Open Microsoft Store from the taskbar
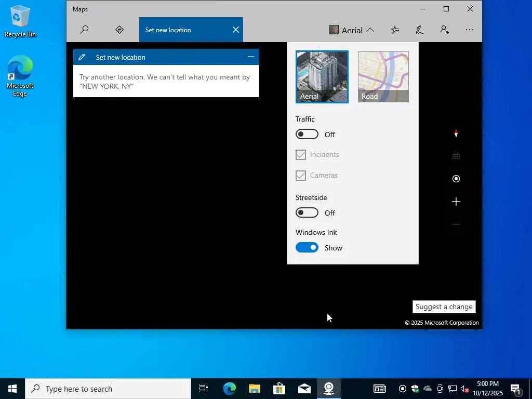This screenshot has height=399, width=532. click(279, 389)
